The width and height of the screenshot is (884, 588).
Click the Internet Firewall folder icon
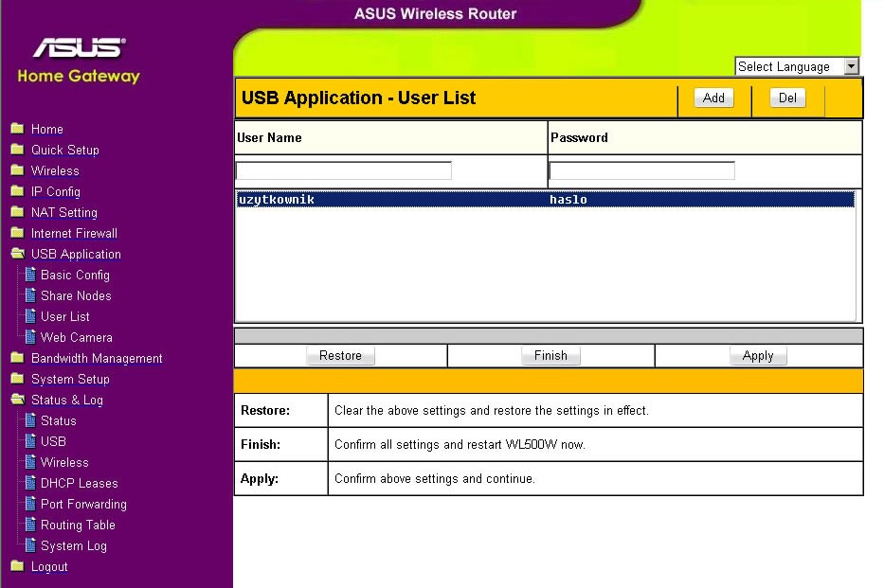17,233
